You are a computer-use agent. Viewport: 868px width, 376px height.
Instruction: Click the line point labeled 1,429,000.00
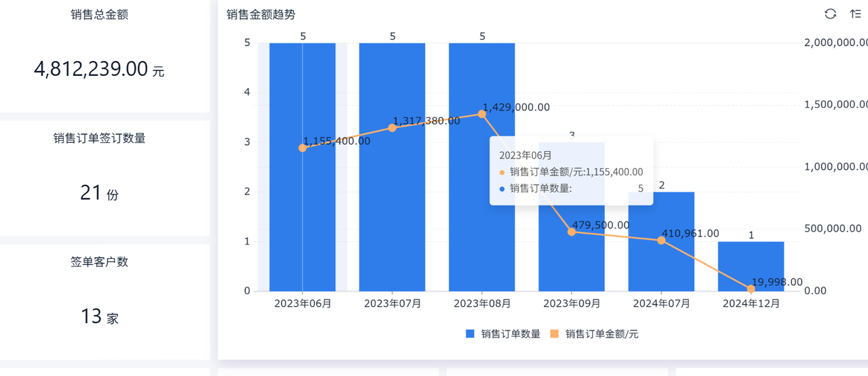tap(482, 114)
